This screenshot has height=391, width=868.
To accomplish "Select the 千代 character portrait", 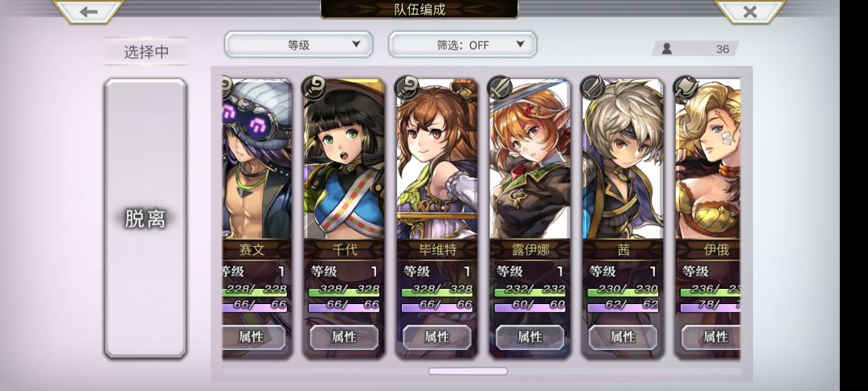I will click(344, 161).
